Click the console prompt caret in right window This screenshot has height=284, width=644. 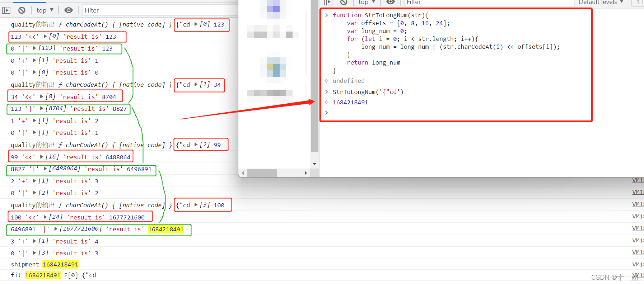click(327, 113)
